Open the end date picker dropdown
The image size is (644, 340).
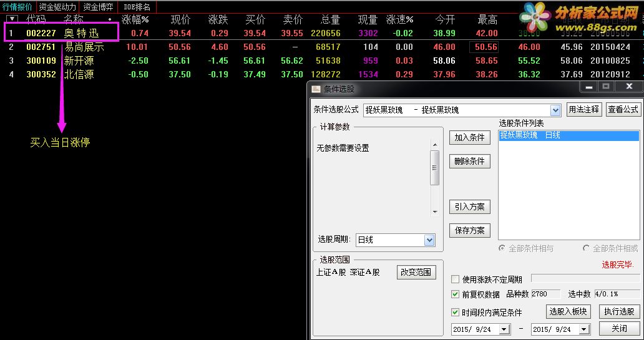[585, 329]
